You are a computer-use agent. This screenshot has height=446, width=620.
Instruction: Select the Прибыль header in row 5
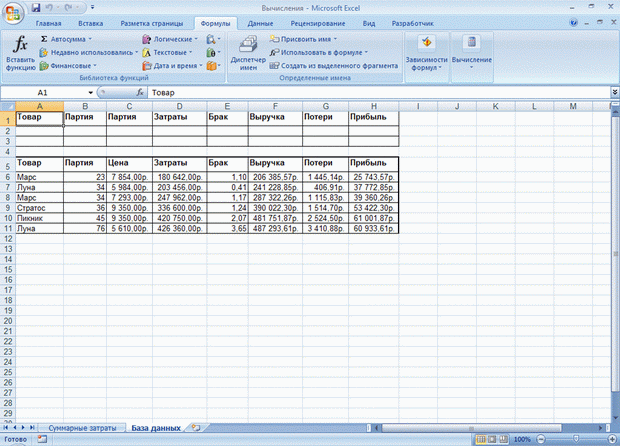click(374, 163)
